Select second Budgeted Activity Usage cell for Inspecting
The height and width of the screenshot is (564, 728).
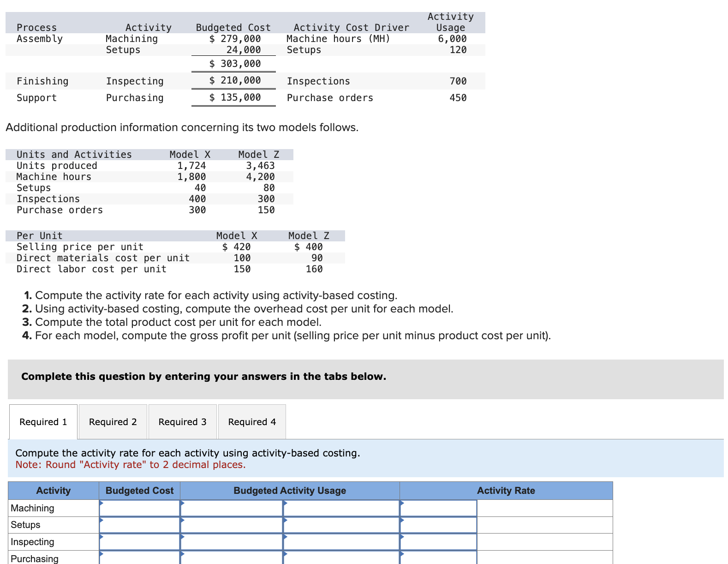[x=341, y=542]
